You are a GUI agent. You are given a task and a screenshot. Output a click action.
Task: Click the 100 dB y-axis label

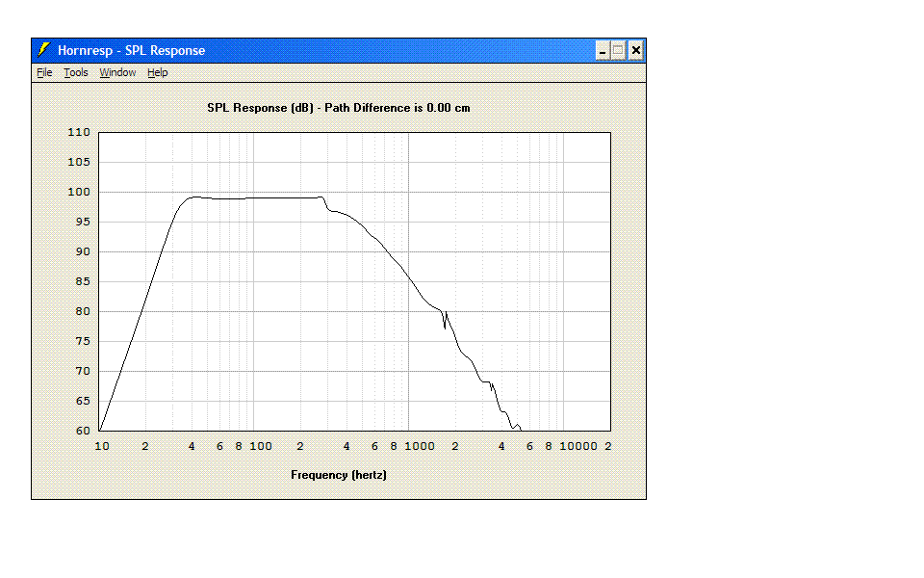click(x=79, y=192)
